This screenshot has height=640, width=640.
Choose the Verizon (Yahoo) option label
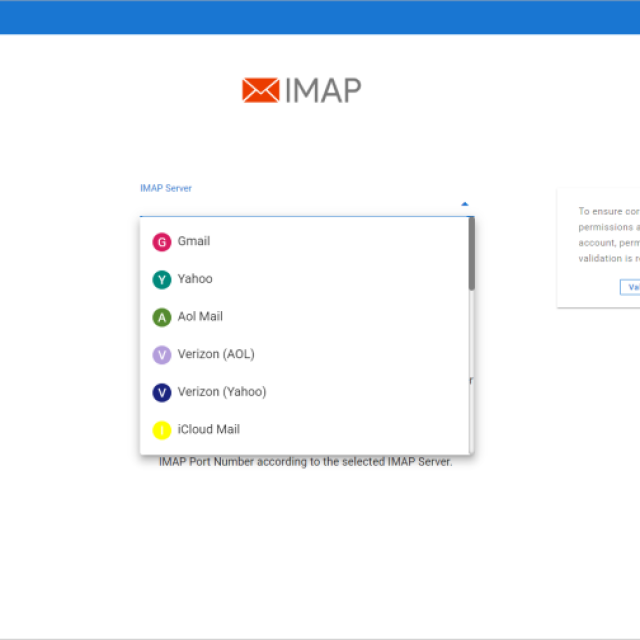coord(222,392)
